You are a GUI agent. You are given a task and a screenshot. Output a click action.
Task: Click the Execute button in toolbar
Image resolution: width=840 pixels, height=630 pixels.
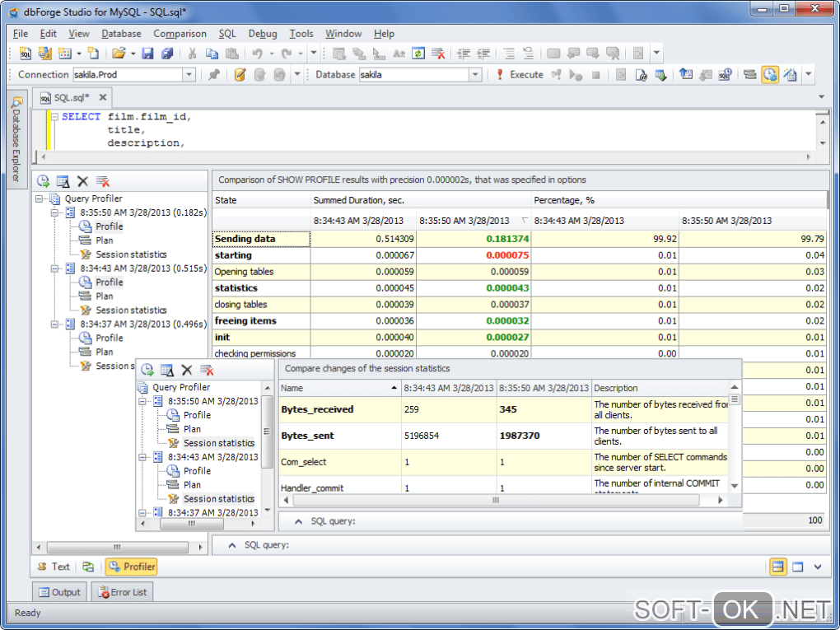[x=519, y=75]
